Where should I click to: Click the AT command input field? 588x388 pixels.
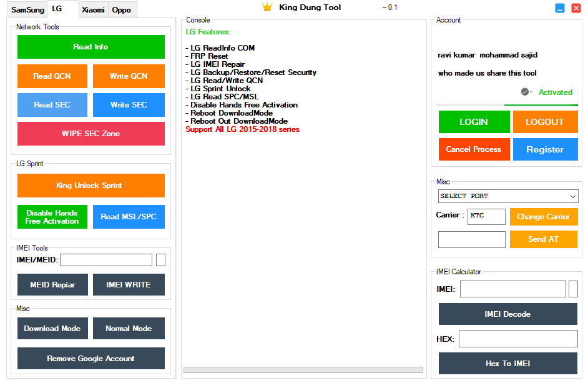472,239
